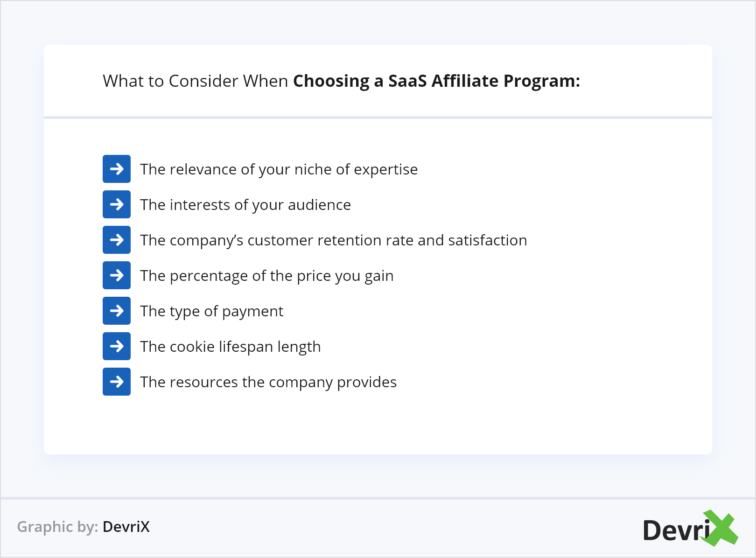Click the green X in the DevriX logo

(720, 528)
